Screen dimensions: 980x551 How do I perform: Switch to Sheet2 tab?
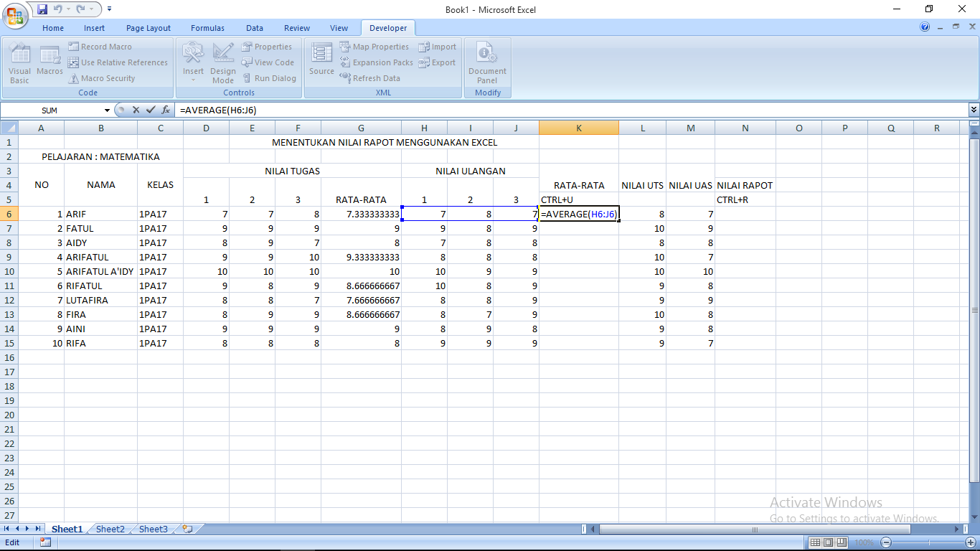110,529
